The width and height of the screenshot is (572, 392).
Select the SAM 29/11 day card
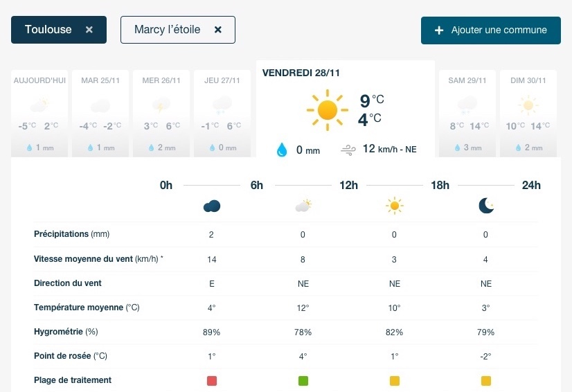pos(467,114)
